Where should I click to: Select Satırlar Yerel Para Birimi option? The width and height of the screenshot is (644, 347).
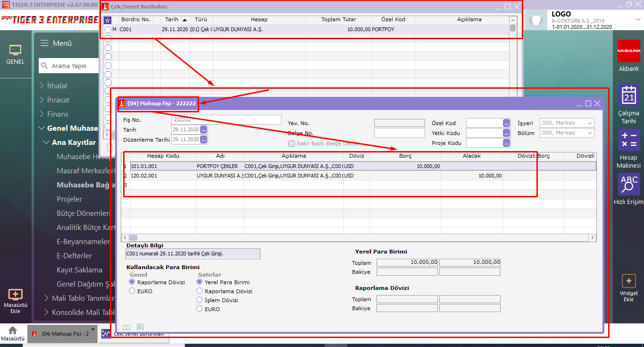(x=200, y=282)
